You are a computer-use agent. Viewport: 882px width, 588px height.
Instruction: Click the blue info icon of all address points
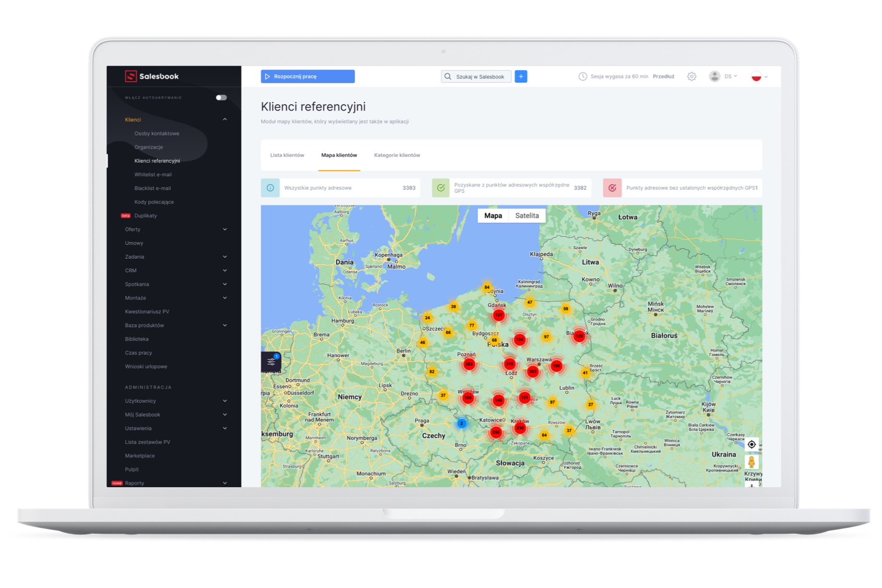pos(270,188)
